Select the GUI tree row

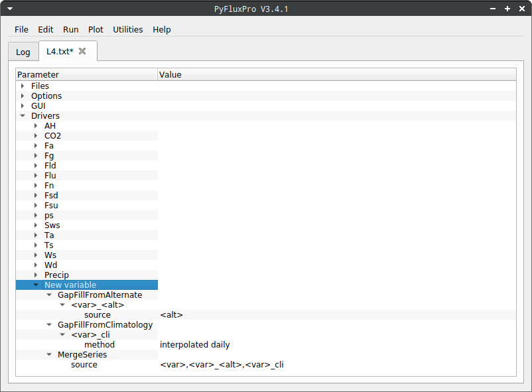point(265,106)
